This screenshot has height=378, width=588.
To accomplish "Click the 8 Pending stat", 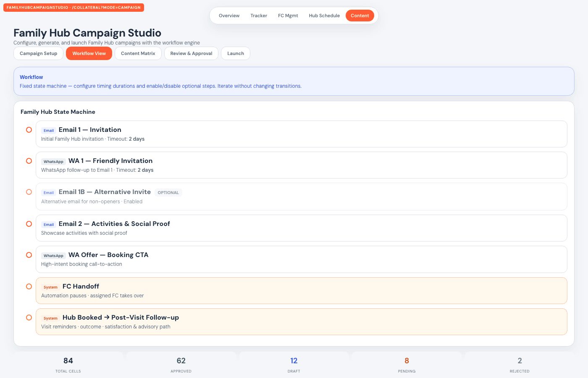I will tap(407, 365).
